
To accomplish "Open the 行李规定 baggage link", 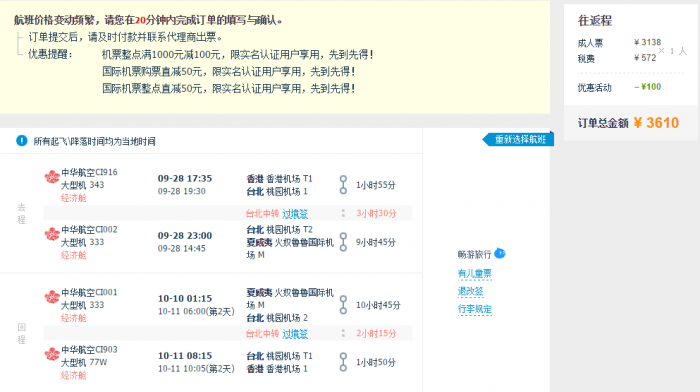I will [x=475, y=309].
